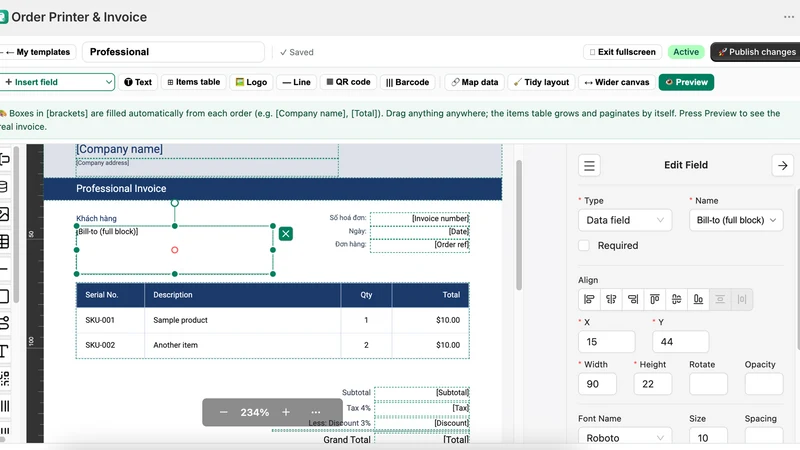Click the Width input field
This screenshot has height=450, width=800.
coord(597,384)
